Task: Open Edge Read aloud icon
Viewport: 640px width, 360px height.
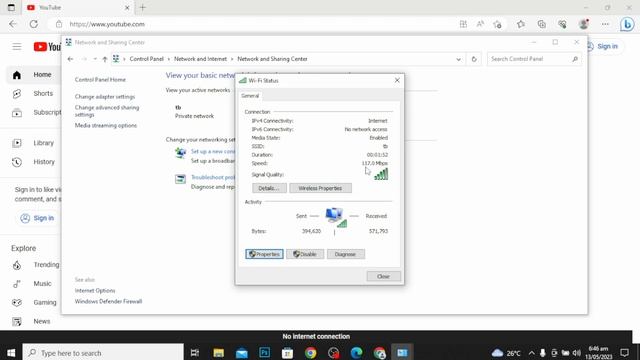Action: point(480,24)
